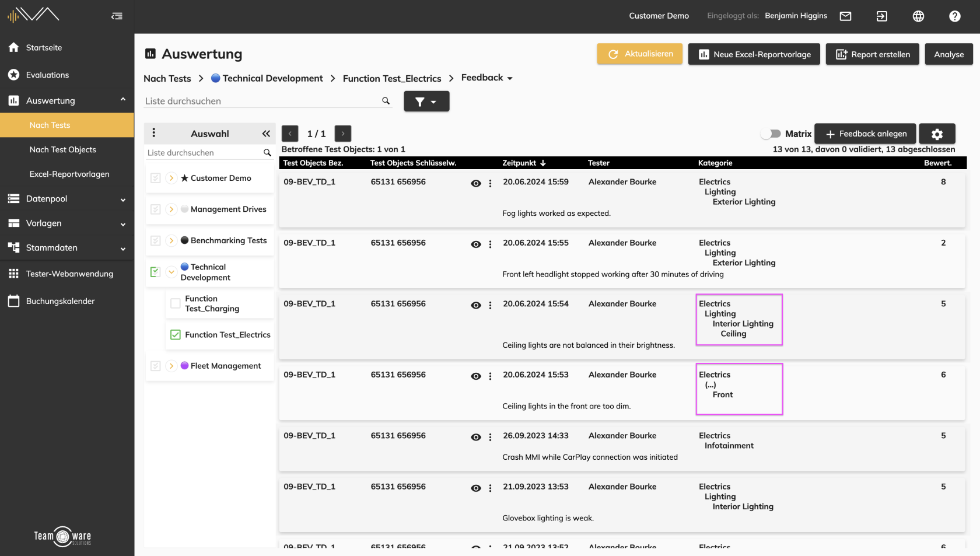Click the Auswertung chart icon in page title

click(x=150, y=54)
